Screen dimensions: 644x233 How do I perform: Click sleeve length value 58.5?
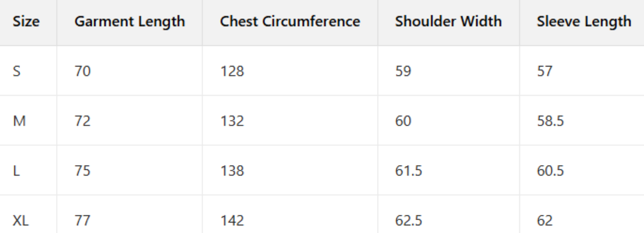click(550, 121)
